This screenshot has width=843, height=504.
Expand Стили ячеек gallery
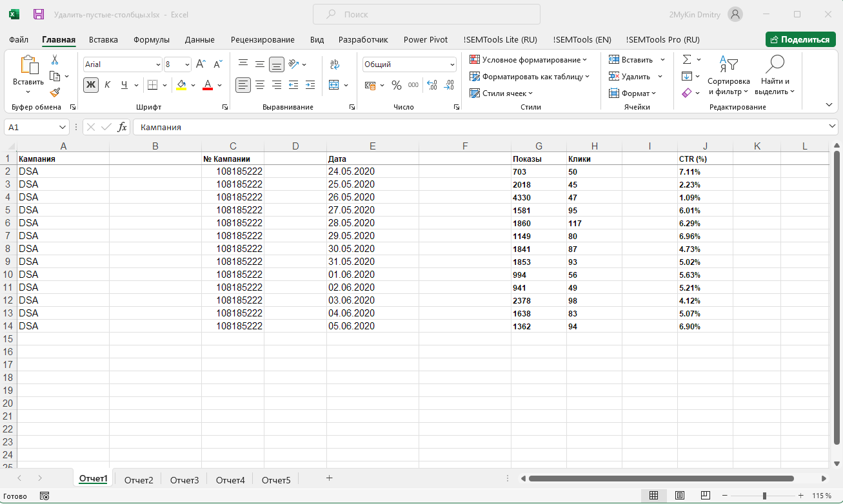(x=501, y=93)
